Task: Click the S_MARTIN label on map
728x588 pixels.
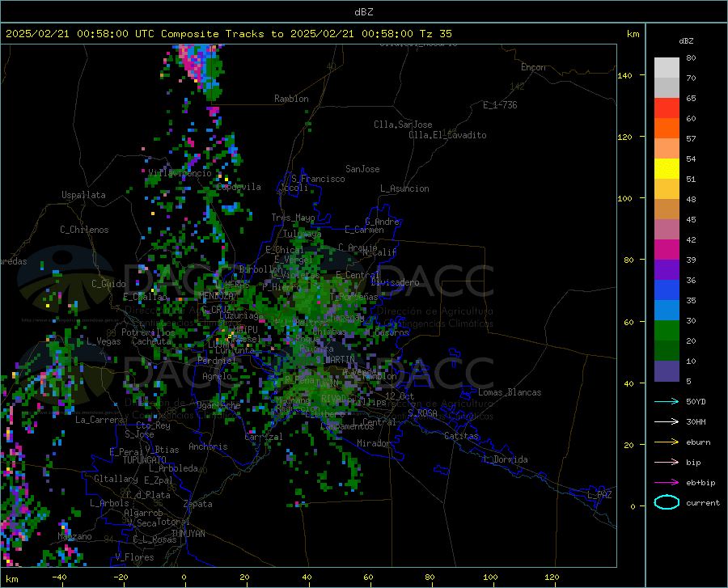Action: (335, 360)
